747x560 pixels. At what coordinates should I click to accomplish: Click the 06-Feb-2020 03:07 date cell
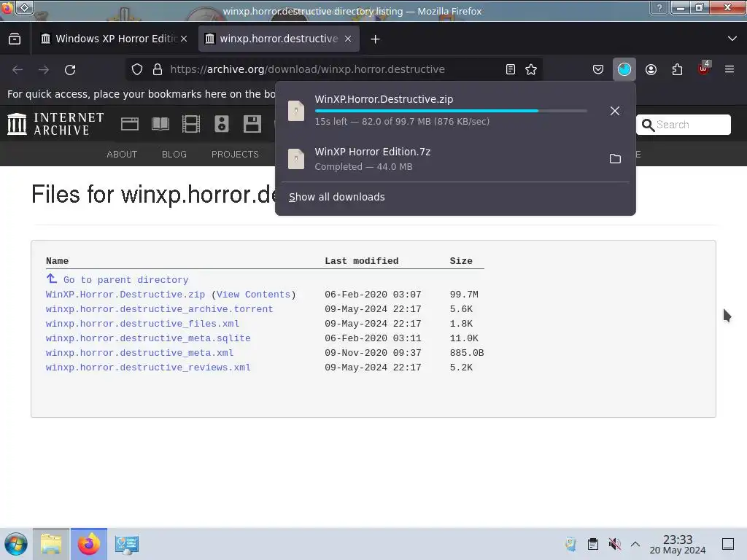[x=373, y=295]
